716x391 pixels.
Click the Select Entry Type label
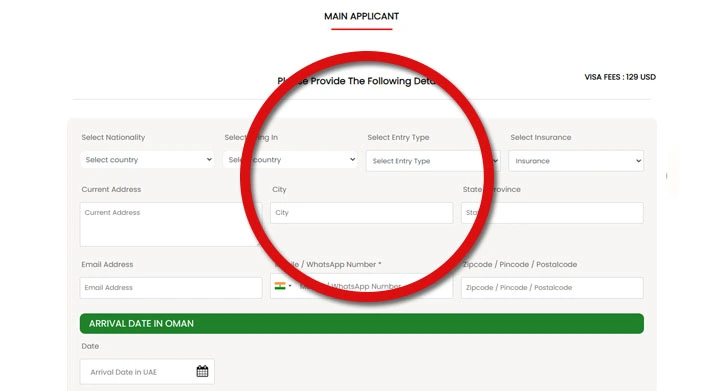coord(398,137)
